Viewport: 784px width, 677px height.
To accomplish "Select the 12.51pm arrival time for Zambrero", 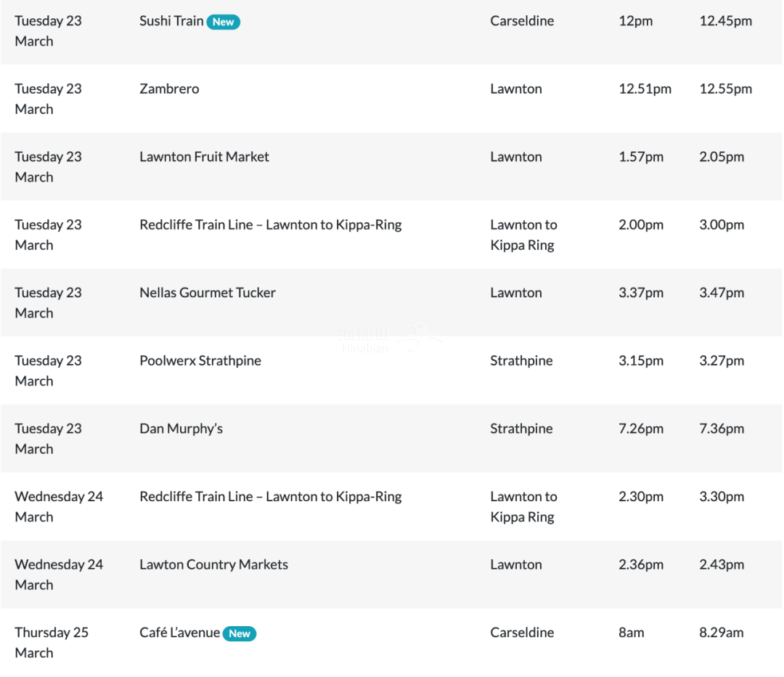I will pyautogui.click(x=645, y=89).
